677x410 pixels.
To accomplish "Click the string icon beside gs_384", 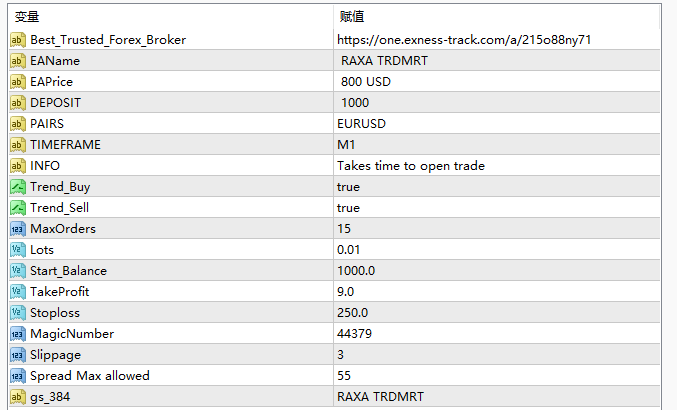I will [18, 397].
